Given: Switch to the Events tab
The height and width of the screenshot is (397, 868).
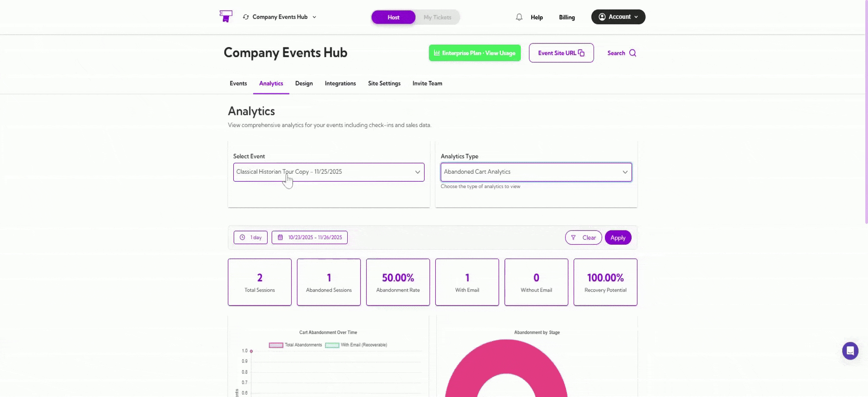Looking at the screenshot, I should click(x=238, y=84).
